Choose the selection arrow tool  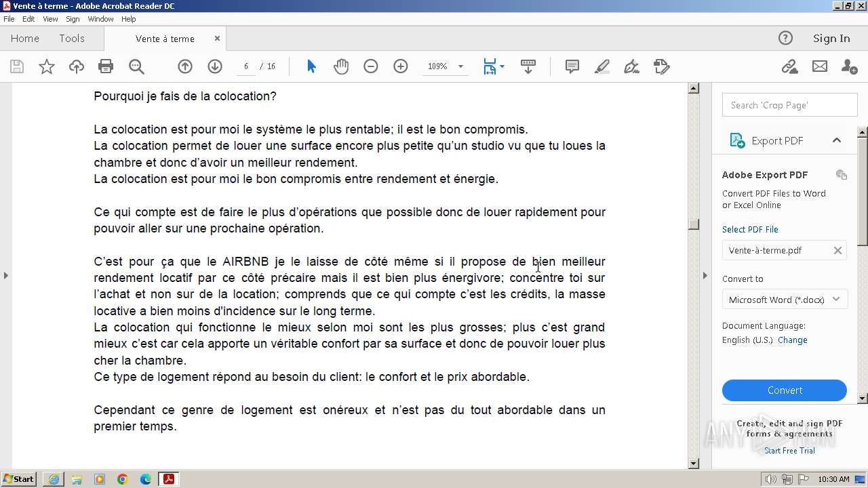tap(311, 66)
